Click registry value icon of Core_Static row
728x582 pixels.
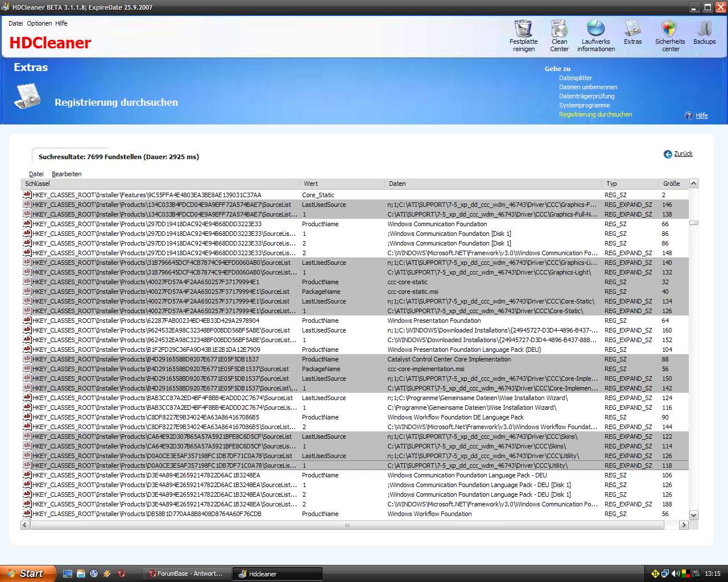coord(27,195)
